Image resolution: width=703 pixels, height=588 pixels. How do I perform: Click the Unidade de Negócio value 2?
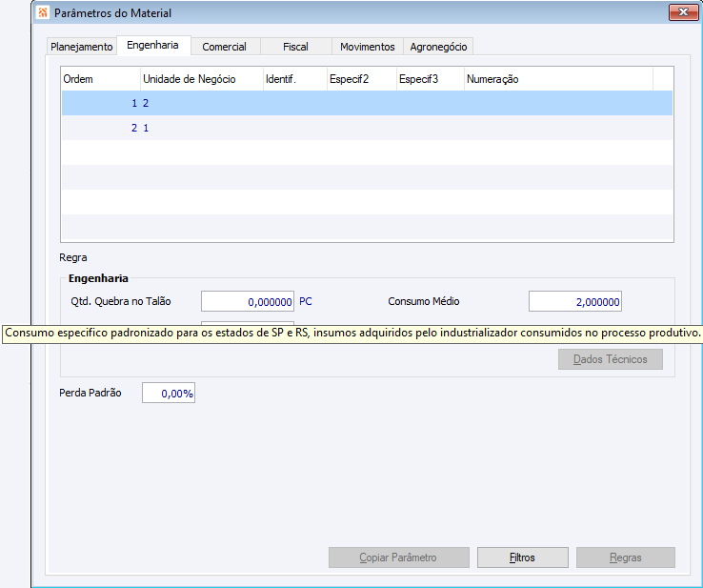(x=146, y=103)
